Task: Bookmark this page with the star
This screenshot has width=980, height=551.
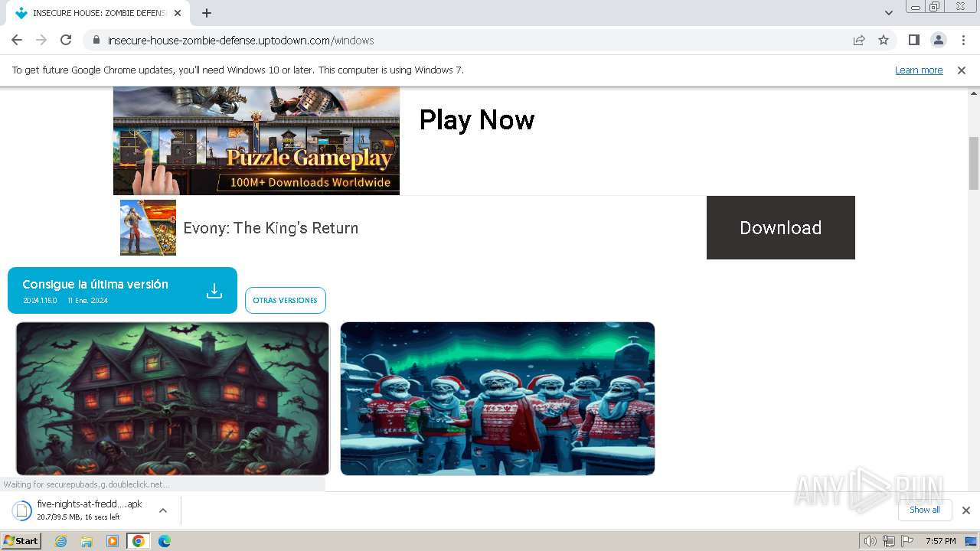Action: coord(884,40)
